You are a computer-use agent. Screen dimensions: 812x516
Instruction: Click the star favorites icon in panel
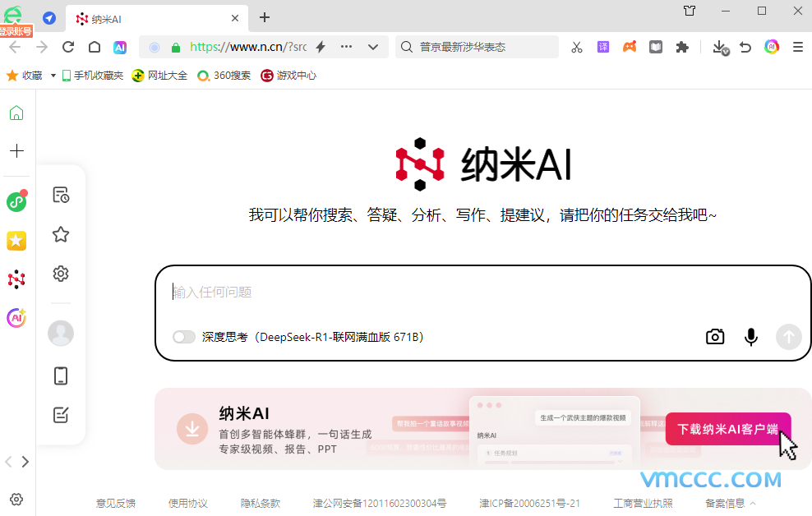pyautogui.click(x=61, y=235)
